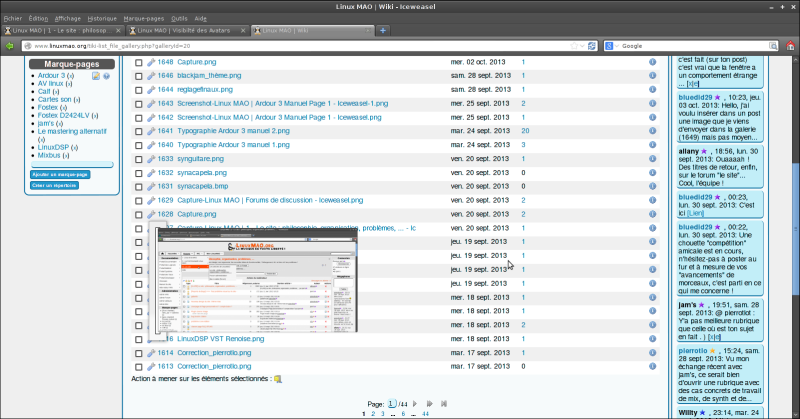Viewport: 800px width, 419px height.
Task: Expand AV linux bookmark folder arrow
Action: 69,84
